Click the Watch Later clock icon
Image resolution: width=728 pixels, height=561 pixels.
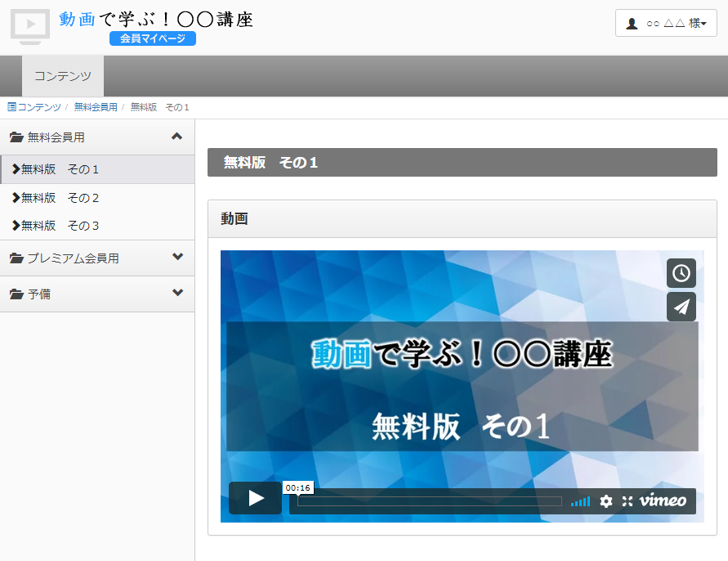(x=681, y=273)
